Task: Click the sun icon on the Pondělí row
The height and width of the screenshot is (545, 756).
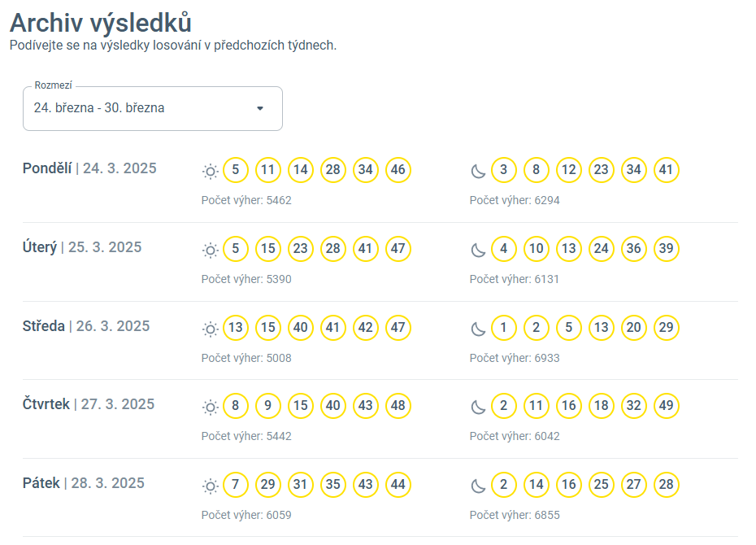Action: pos(210,170)
